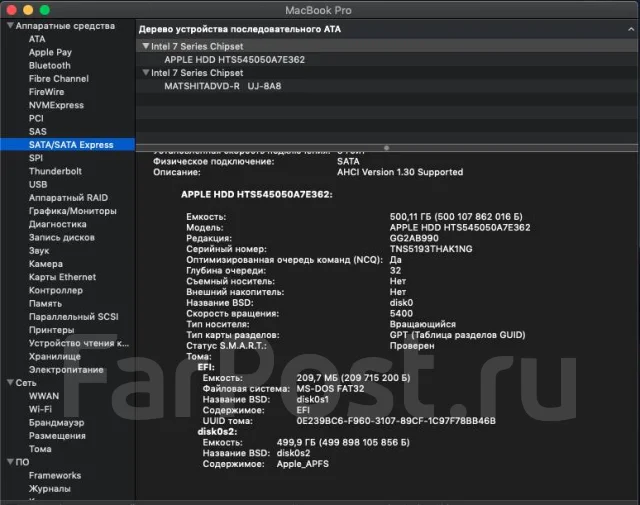Select Аппаратный RAID in the sidebar

coord(68,198)
